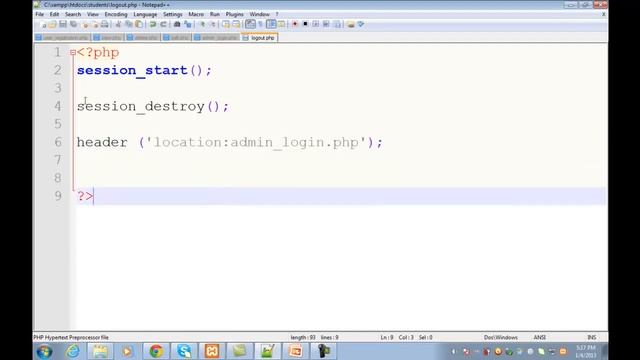Open PowerPoint from the taskbar
640x360 pixels.
coord(296,351)
